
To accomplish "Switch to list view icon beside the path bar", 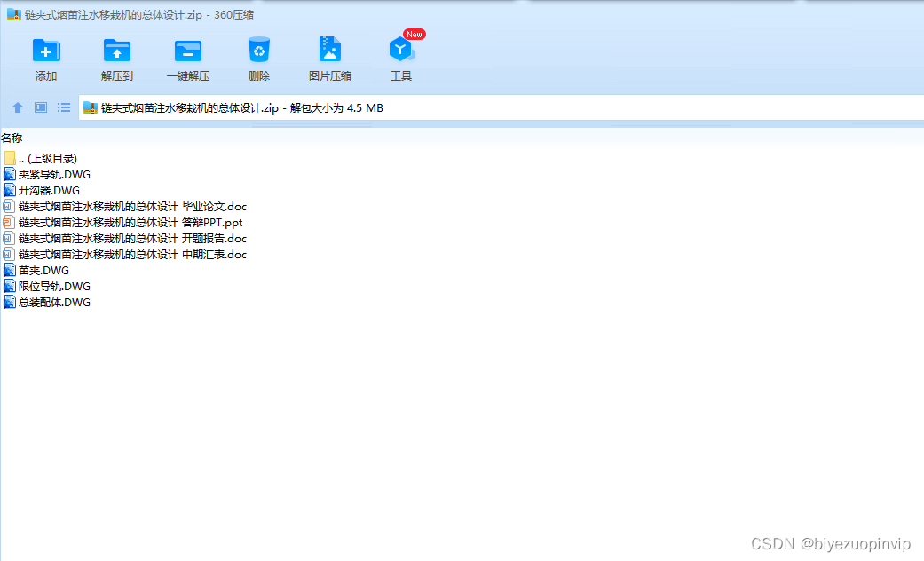I will tap(64, 107).
